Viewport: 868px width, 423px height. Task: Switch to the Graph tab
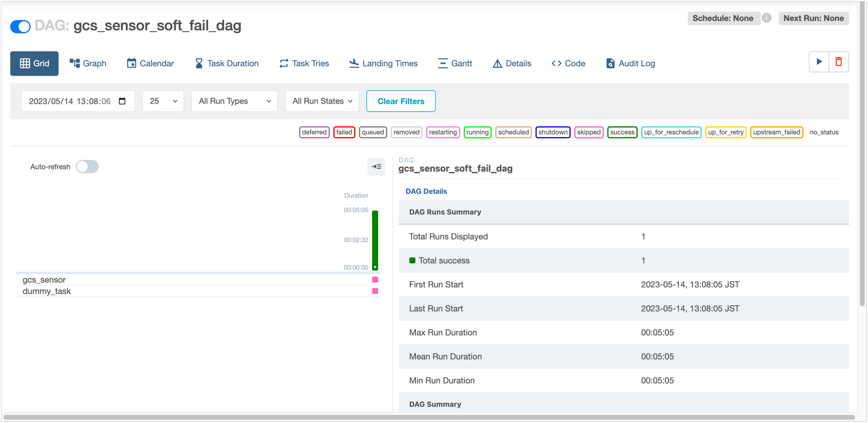88,63
